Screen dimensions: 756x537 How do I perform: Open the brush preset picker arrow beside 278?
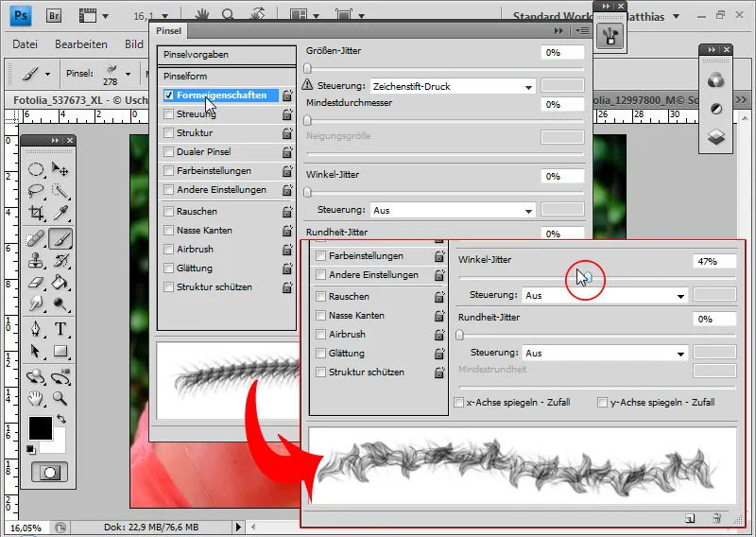point(128,75)
